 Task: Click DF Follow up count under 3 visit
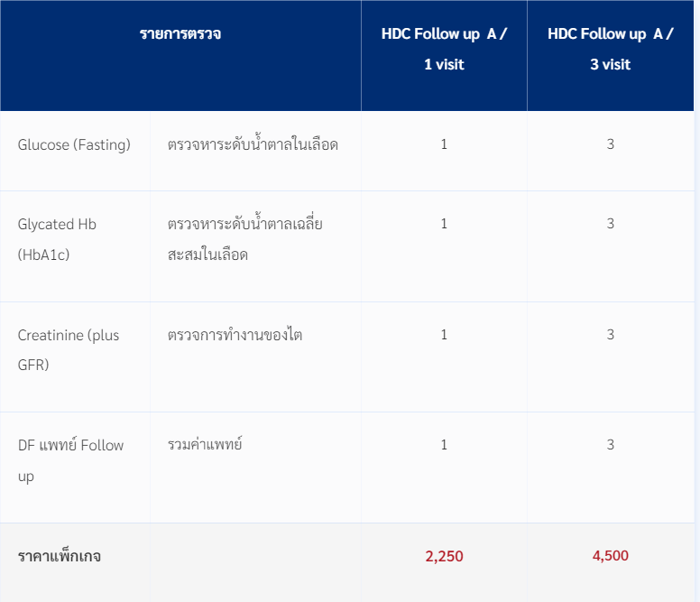click(611, 445)
